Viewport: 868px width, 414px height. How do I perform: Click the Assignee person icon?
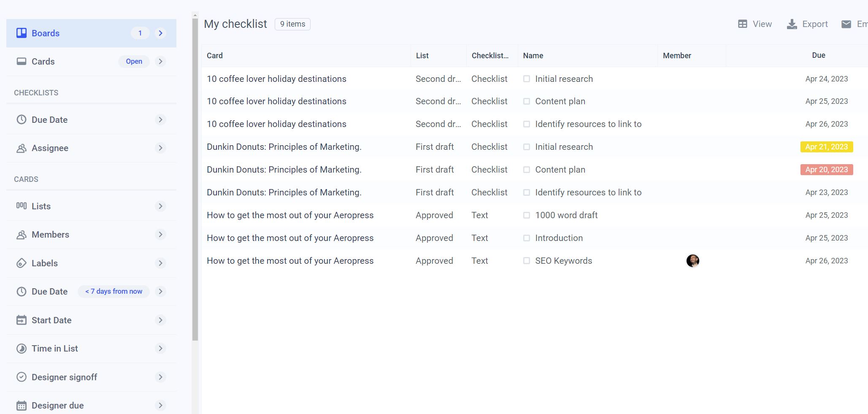(x=22, y=148)
